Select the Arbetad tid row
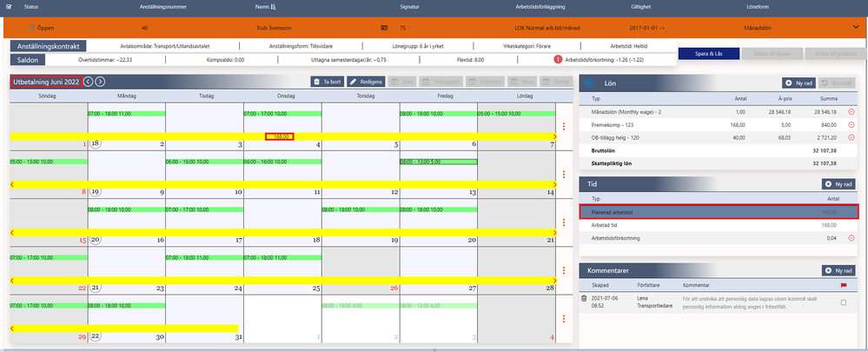The width and height of the screenshot is (868, 352). click(719, 225)
